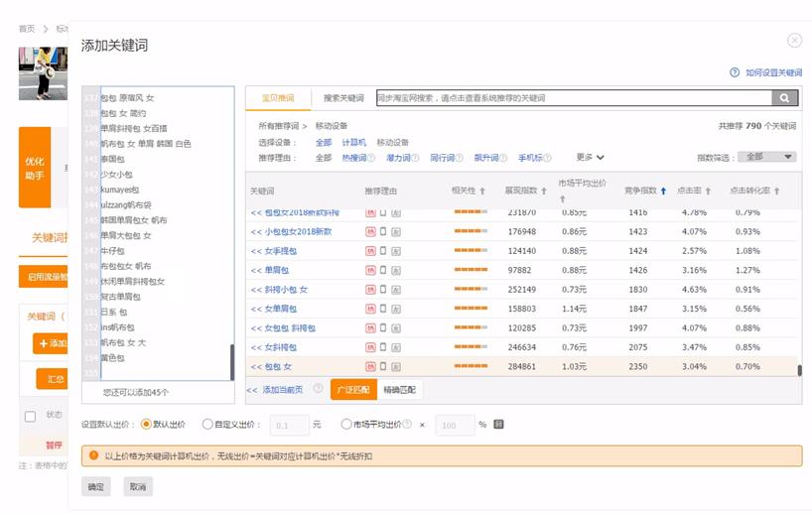This screenshot has height=514, width=812.
Task: Filter devices by 全部 in 选择设备
Action: [324, 142]
